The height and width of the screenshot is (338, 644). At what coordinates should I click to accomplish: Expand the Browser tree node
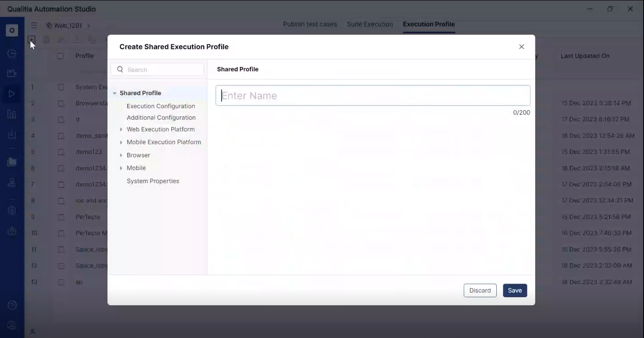coord(121,156)
